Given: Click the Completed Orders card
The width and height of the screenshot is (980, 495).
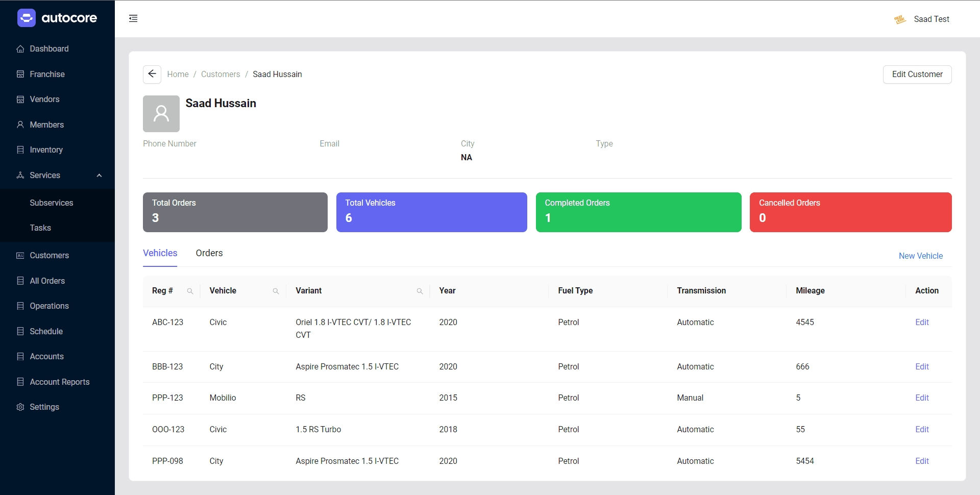Looking at the screenshot, I should [639, 212].
